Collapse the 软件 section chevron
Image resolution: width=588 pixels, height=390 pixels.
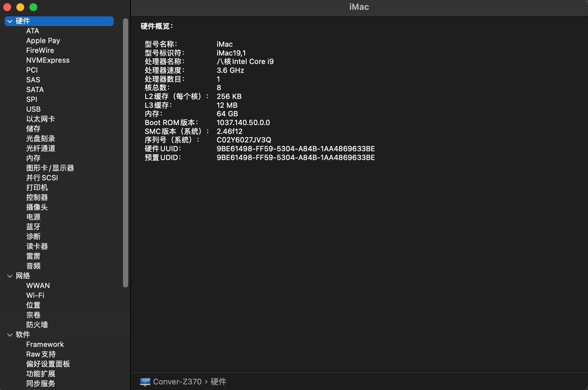[x=10, y=335]
